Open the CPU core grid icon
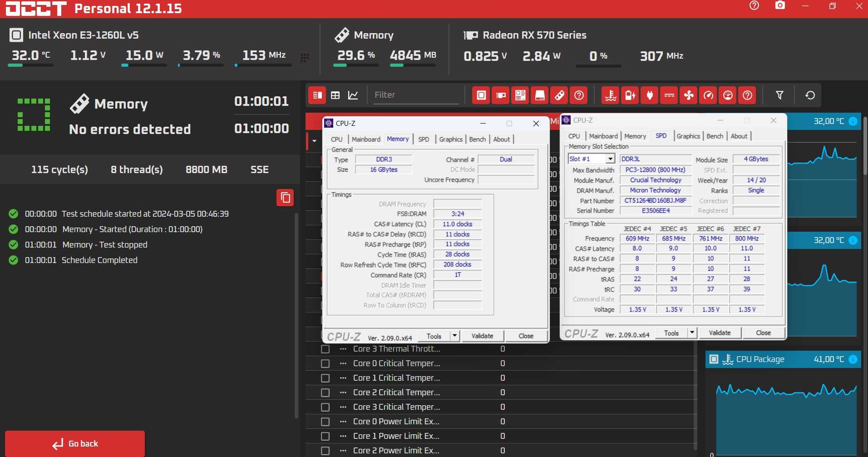 click(x=305, y=57)
